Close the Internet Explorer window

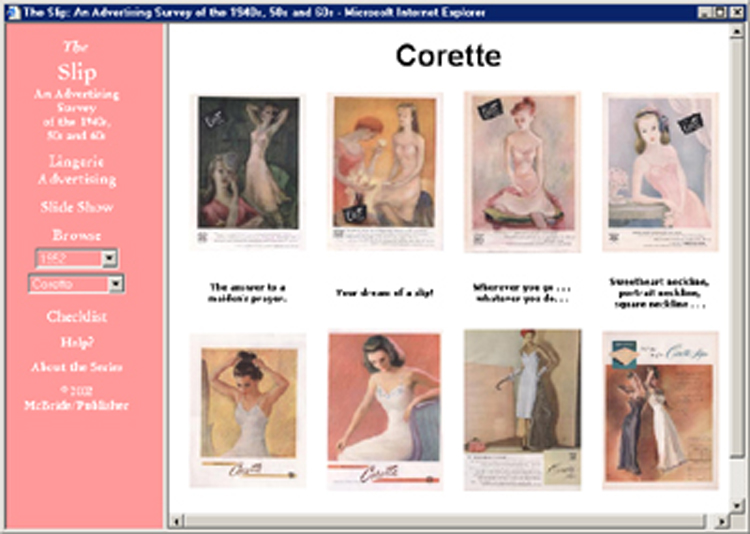736,12
